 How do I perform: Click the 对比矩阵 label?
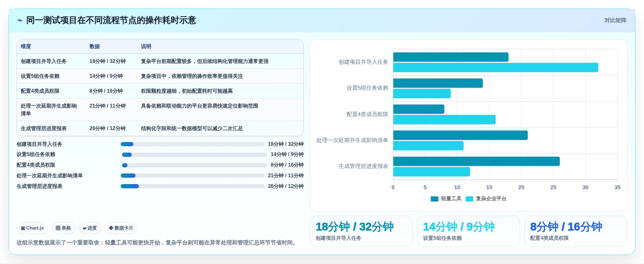pyautogui.click(x=615, y=20)
